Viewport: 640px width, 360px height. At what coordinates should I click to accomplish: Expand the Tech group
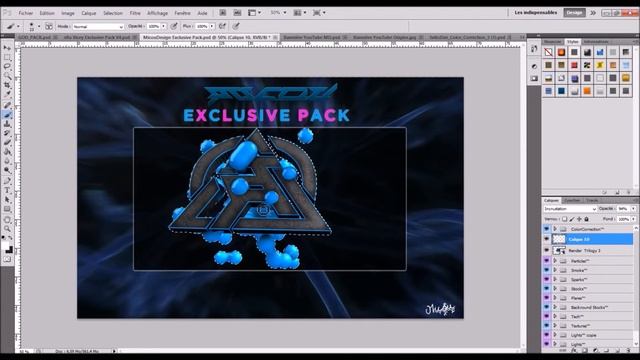(x=555, y=316)
